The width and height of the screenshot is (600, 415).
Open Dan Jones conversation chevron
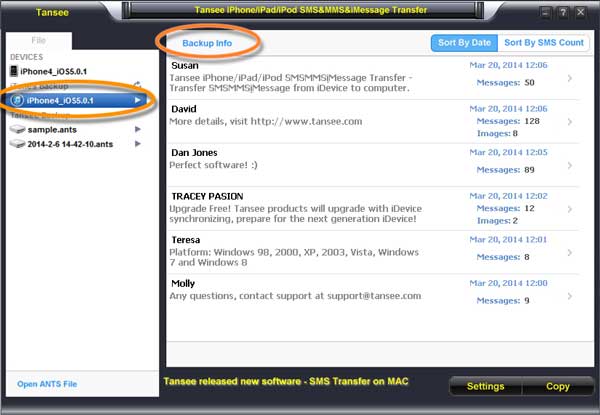pos(570,165)
